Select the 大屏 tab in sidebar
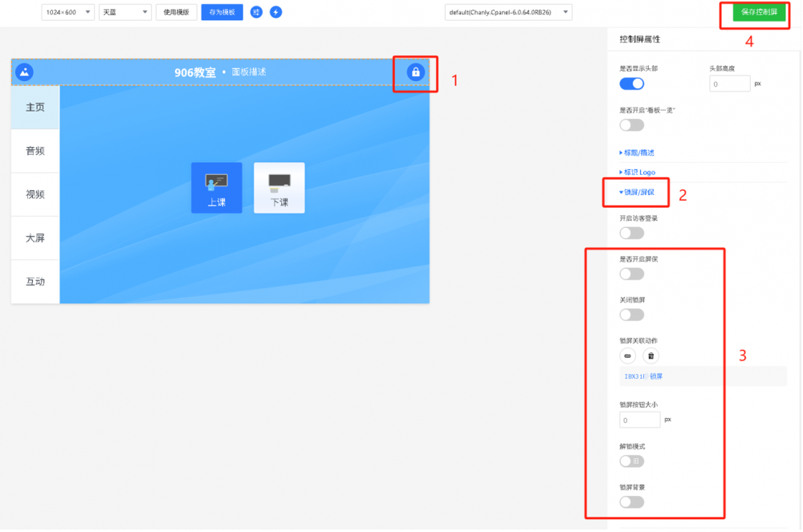Viewport: 803px width, 532px height. (x=35, y=238)
